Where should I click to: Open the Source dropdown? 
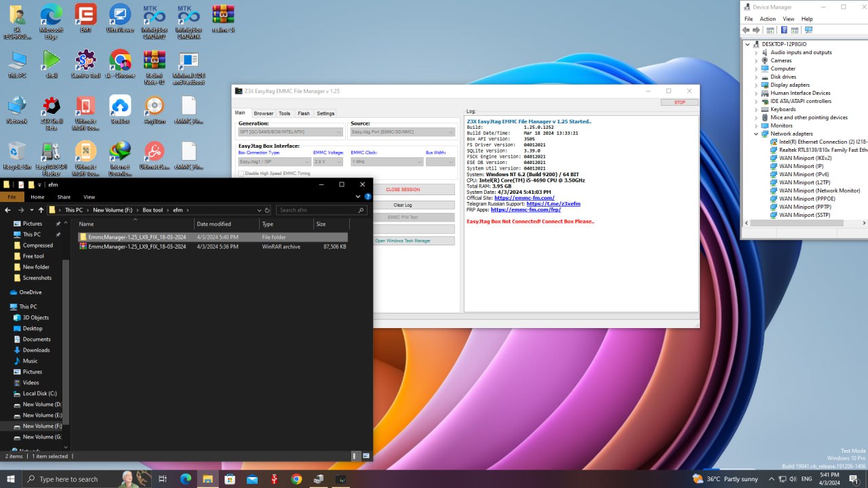[403, 132]
